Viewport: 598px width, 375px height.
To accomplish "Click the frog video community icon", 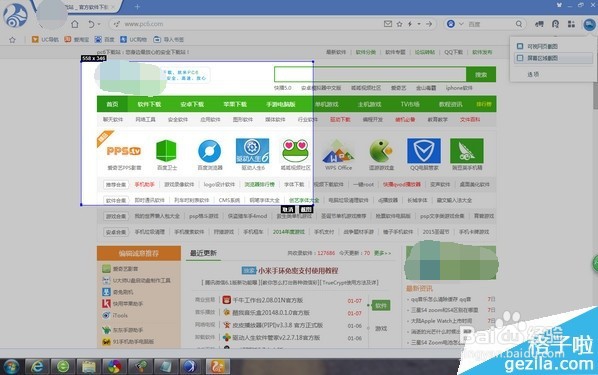I will pos(295,151).
